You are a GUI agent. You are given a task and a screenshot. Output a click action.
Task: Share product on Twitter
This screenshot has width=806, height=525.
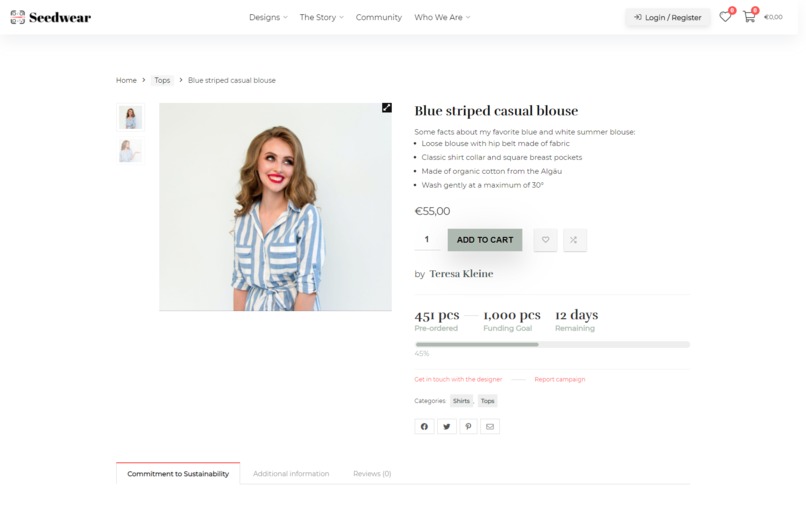tap(447, 426)
